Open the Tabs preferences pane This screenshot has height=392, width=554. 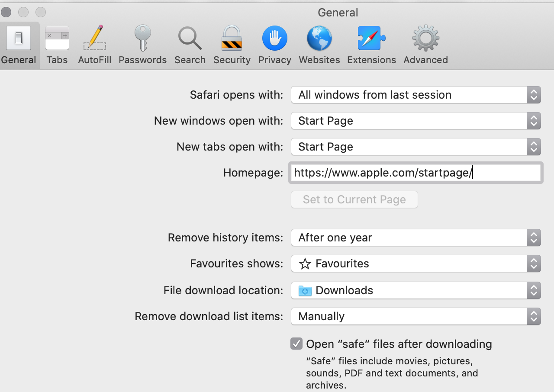point(57,45)
